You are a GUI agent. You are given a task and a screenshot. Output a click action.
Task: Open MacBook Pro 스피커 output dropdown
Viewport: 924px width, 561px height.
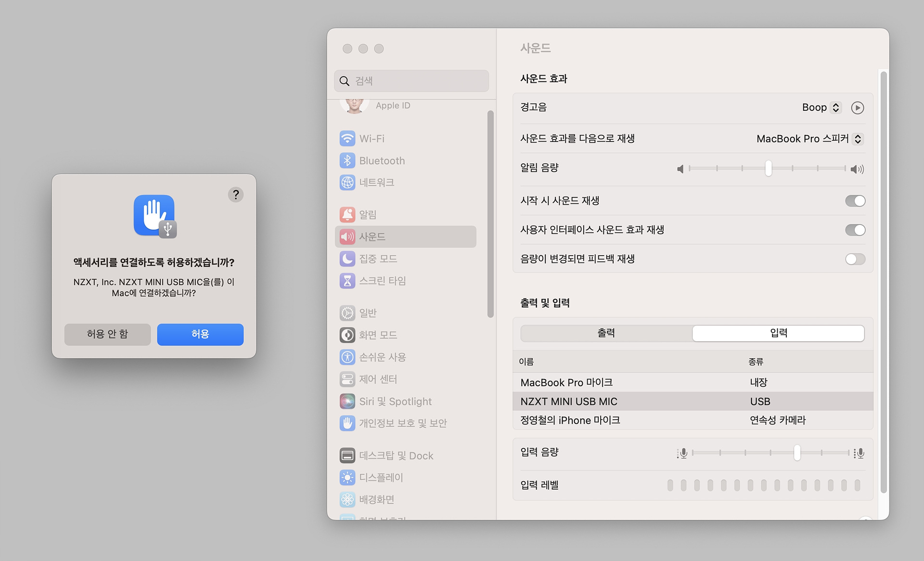pos(809,139)
